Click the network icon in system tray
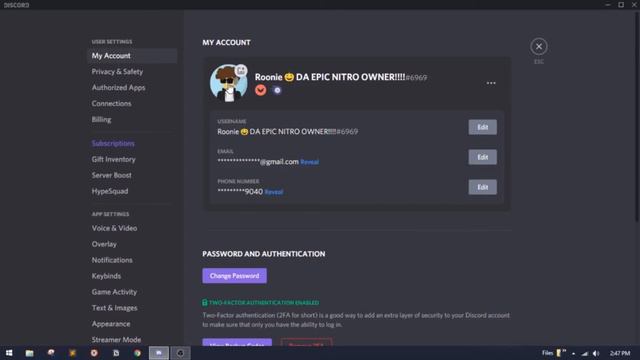The image size is (640, 360). pos(584,353)
